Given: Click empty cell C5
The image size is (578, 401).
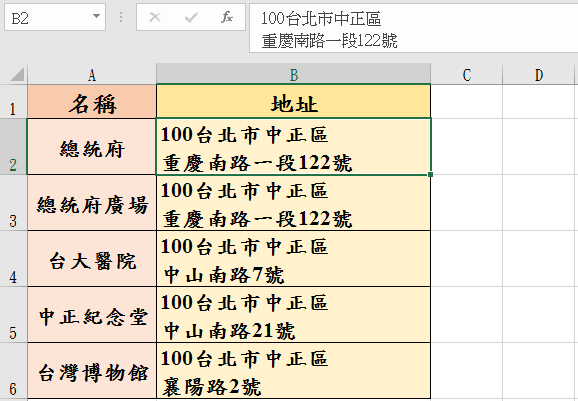Looking at the screenshot, I should [467, 315].
